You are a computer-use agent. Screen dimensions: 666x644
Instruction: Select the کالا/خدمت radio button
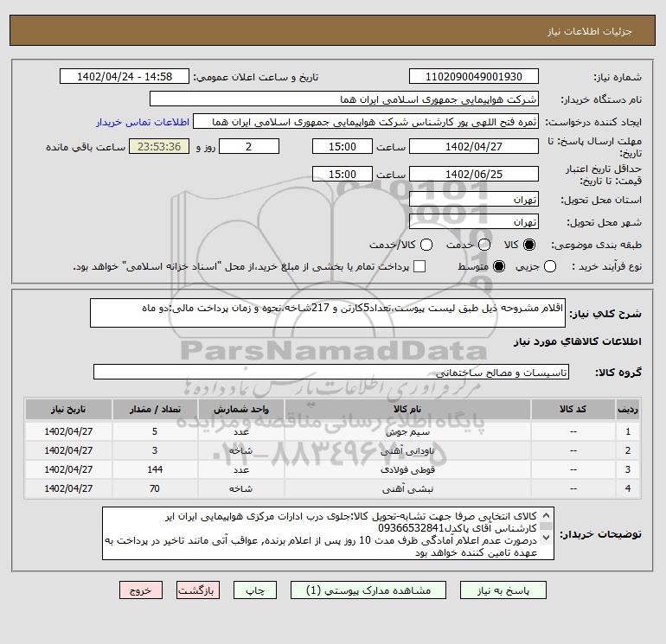(426, 245)
